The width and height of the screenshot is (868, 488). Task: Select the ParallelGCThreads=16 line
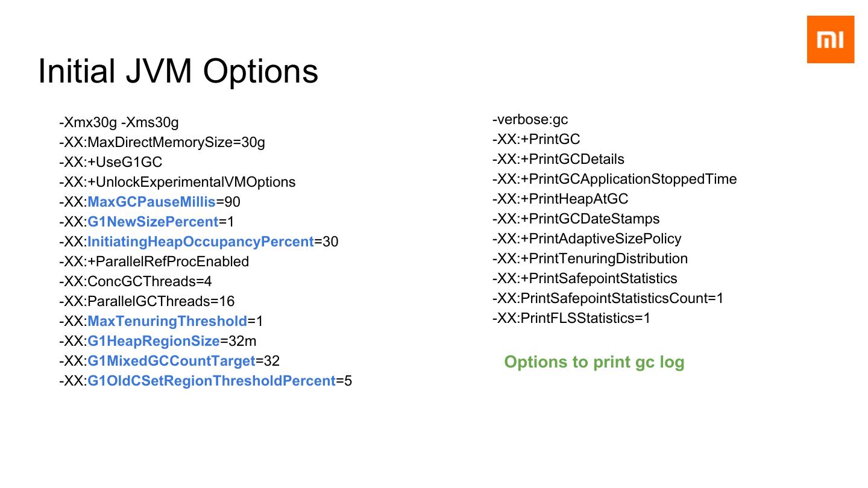tap(146, 301)
